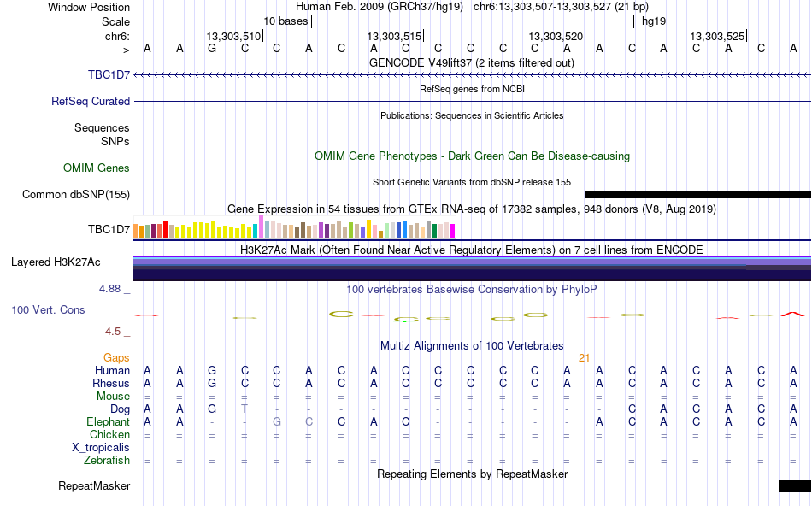
Task: Select the Zebrafish species label
Action: coord(107,460)
